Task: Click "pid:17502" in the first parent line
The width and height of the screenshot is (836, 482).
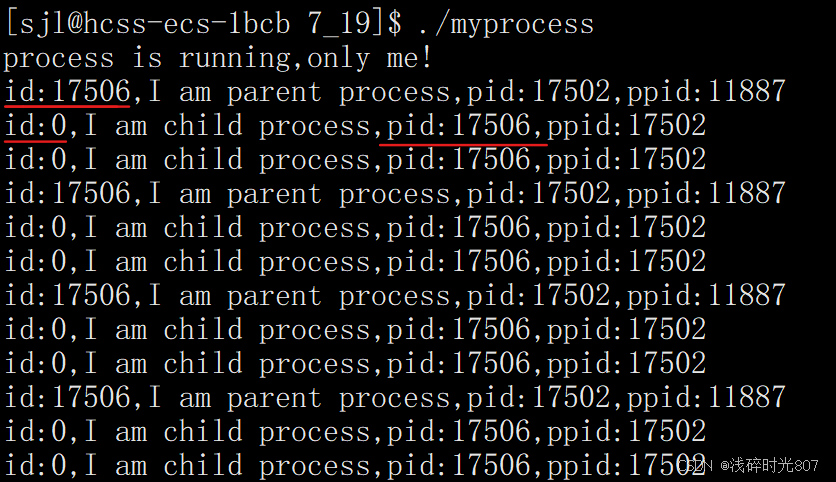Action: (x=537, y=92)
